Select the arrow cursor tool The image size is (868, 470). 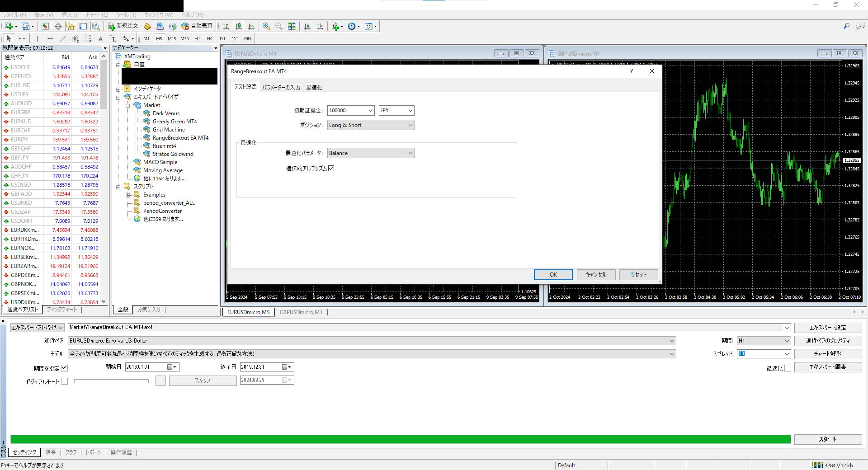coord(9,38)
